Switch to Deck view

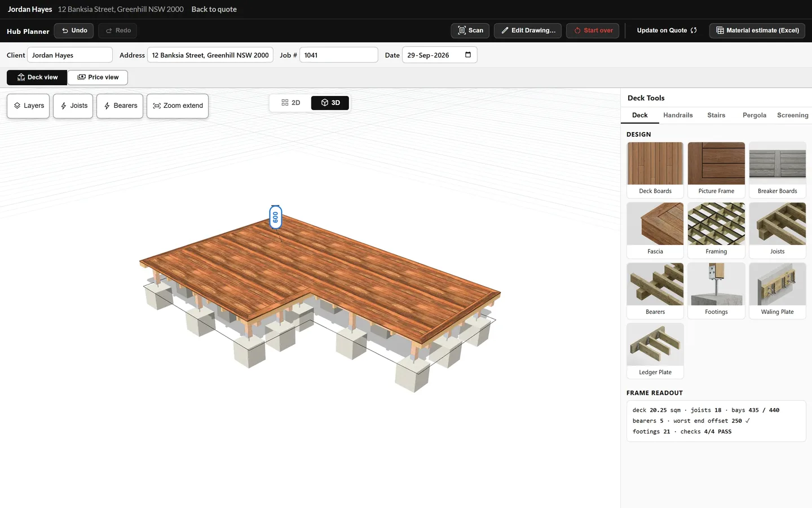37,77
